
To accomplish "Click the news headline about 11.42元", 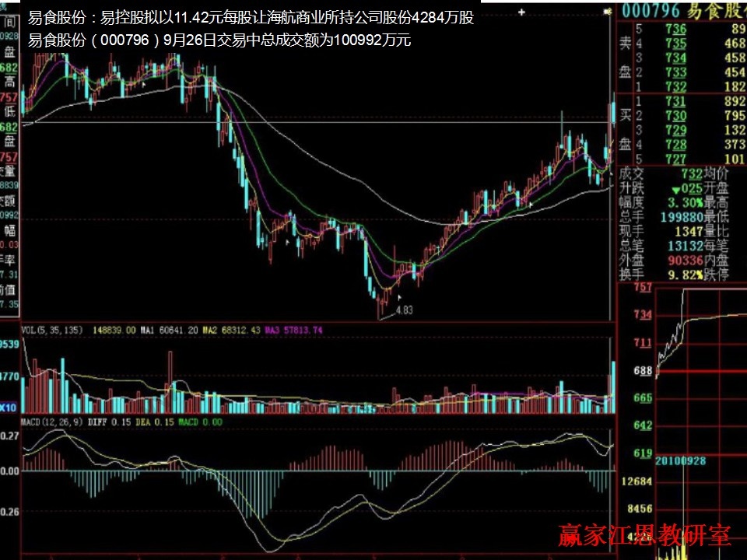I will click(x=251, y=19).
